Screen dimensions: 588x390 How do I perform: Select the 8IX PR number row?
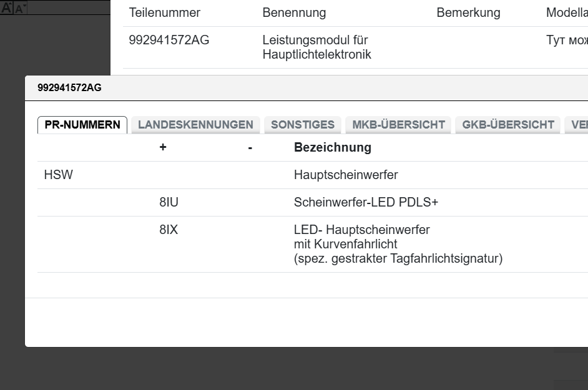[x=169, y=230]
